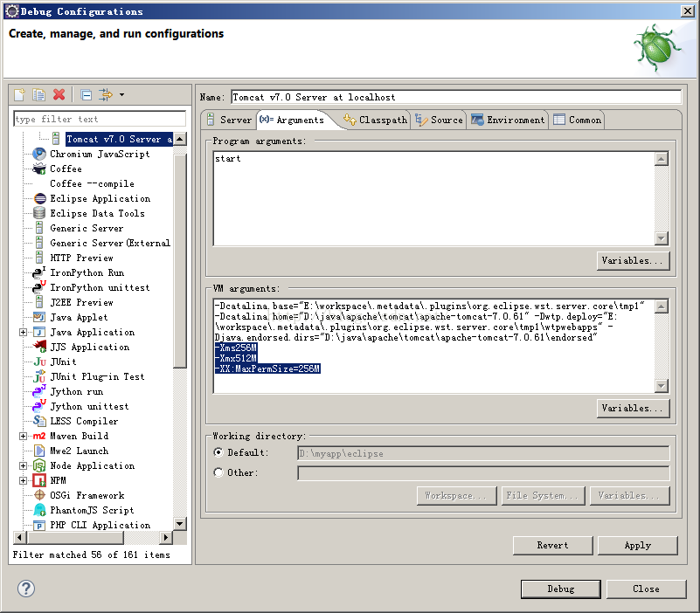Select JUnit Plug-in Test icon
Image resolution: width=700 pixels, height=613 pixels.
coord(39,376)
